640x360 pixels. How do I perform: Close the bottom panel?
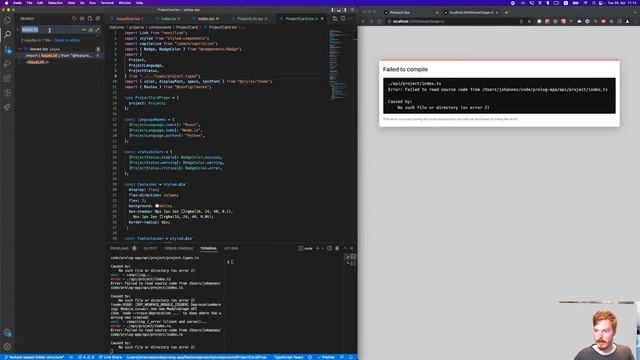click(x=352, y=248)
